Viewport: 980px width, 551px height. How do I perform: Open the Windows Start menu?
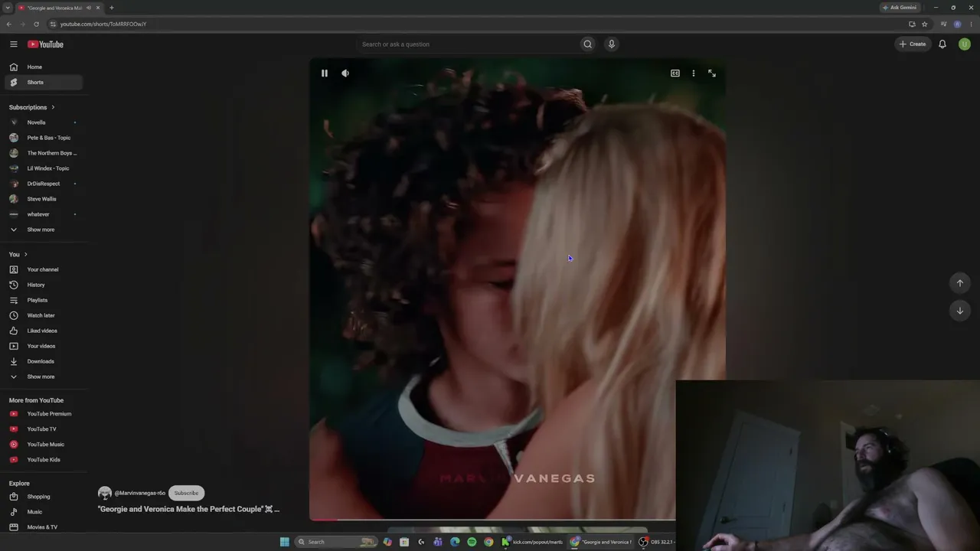click(285, 542)
